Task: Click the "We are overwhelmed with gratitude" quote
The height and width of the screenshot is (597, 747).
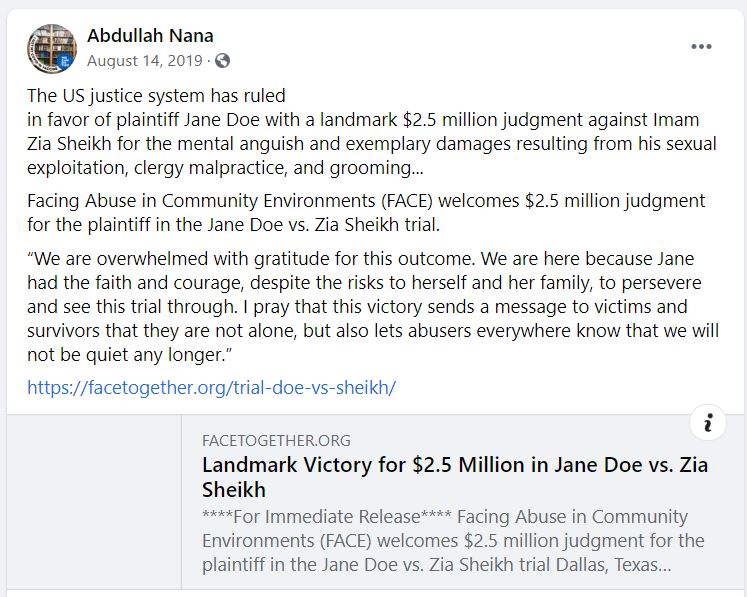Action: coord(373,307)
